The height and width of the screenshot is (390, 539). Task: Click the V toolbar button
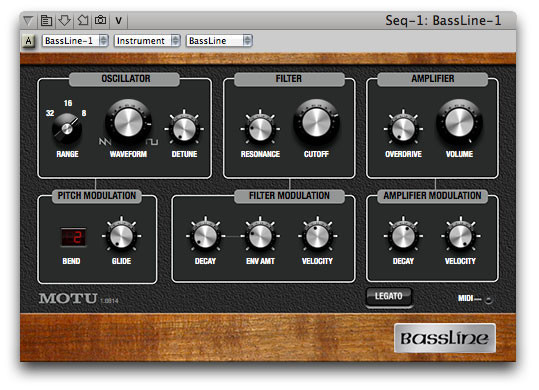tap(119, 21)
